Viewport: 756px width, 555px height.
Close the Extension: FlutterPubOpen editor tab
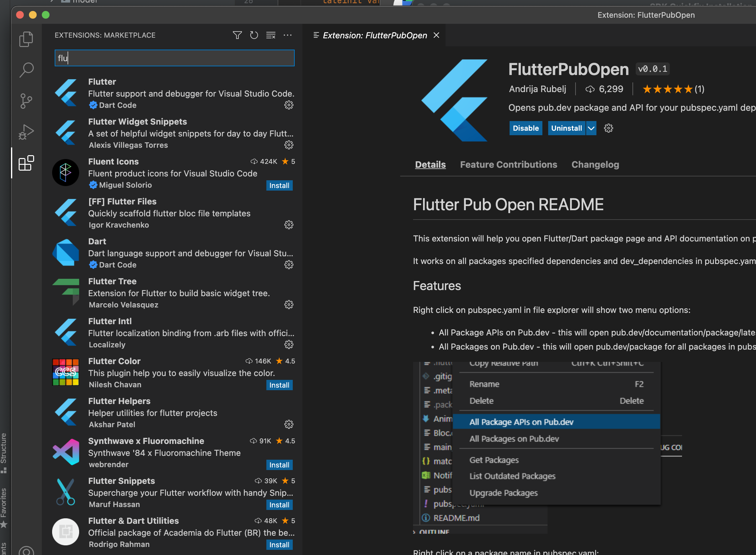tap(436, 35)
